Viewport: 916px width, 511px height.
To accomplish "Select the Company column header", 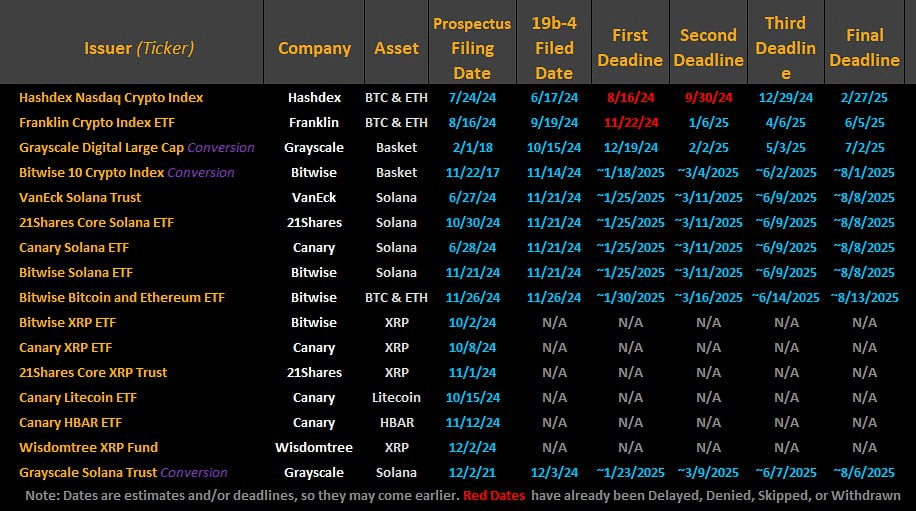I will coord(314,48).
